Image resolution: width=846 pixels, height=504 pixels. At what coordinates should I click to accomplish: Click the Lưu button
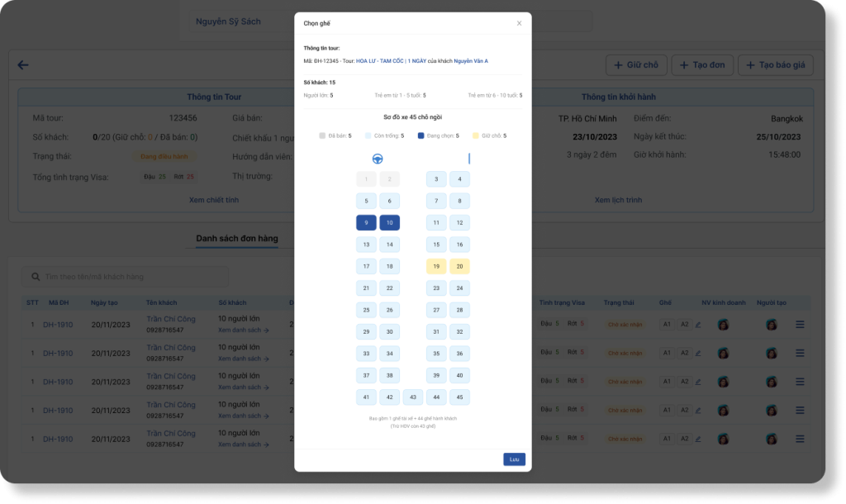(514, 459)
